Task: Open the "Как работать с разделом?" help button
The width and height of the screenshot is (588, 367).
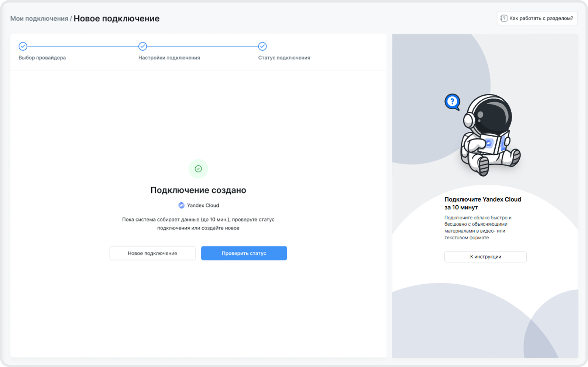Action: coord(537,18)
